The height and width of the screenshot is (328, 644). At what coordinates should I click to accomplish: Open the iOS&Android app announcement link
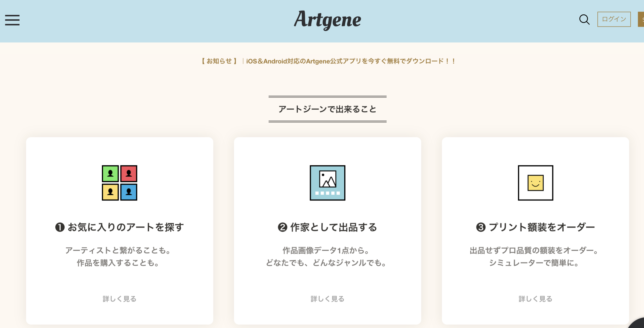pos(351,61)
